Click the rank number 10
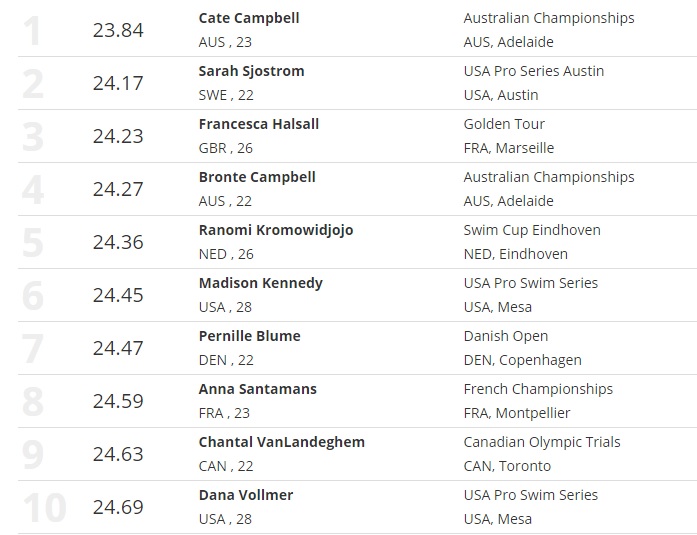 (44, 507)
